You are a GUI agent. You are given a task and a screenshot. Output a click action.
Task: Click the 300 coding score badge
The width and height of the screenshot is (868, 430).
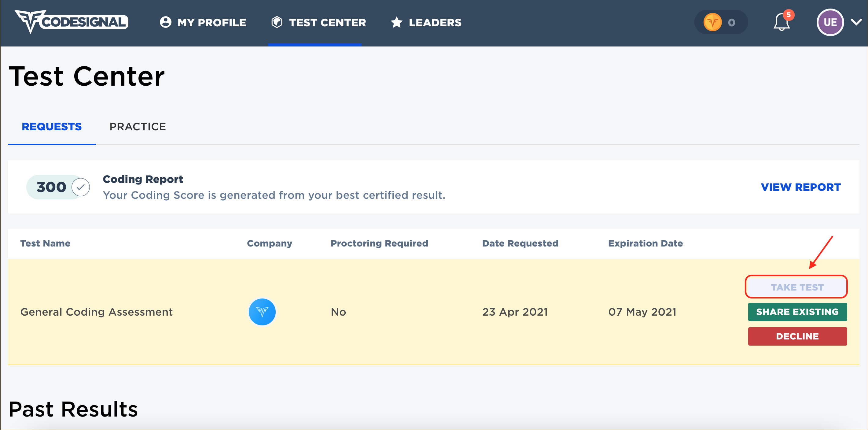[51, 187]
